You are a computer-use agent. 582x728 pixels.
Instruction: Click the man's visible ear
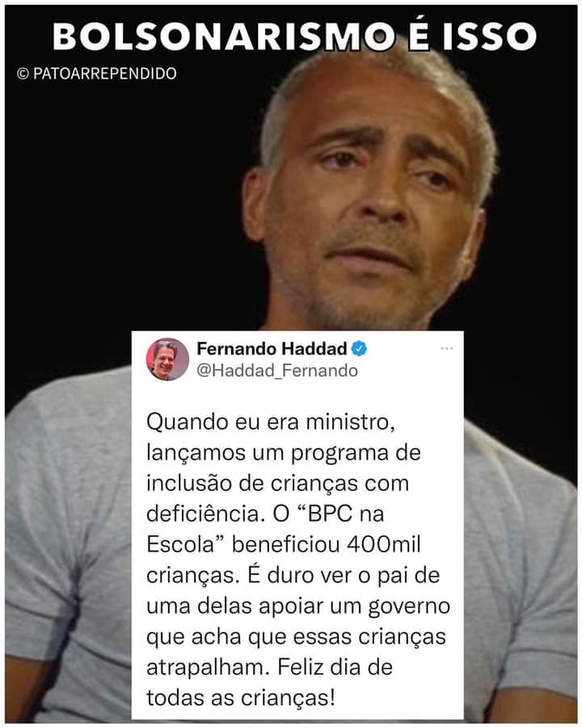(255, 205)
